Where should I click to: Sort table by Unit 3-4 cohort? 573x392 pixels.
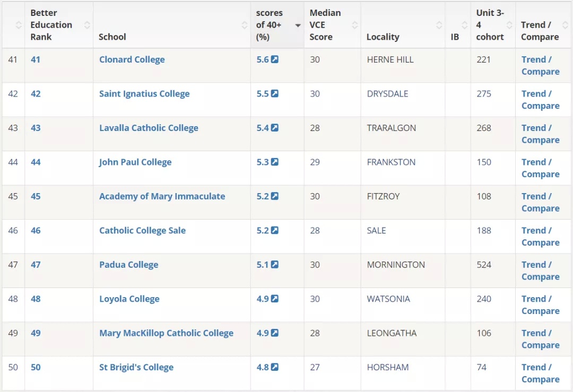point(509,25)
